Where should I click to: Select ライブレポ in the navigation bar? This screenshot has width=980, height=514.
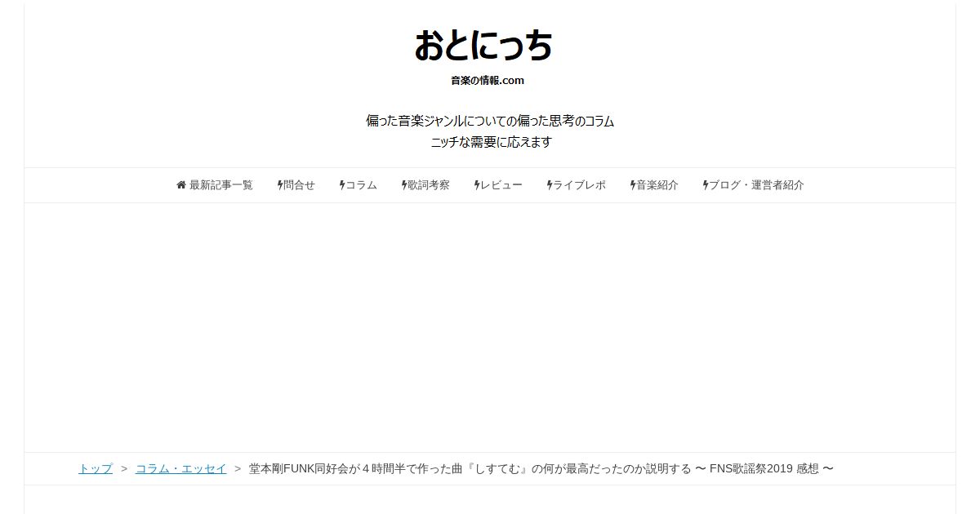click(x=577, y=185)
